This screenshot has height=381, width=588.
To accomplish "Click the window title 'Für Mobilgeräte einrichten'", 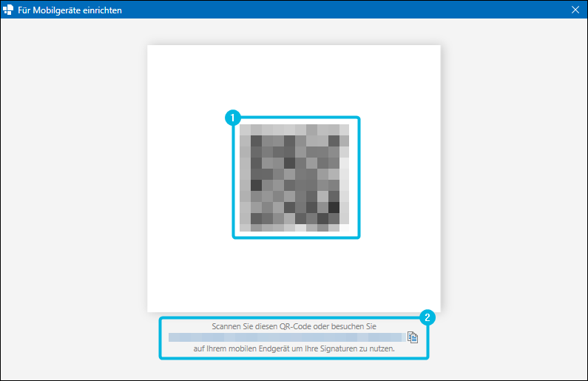I will 70,10.
